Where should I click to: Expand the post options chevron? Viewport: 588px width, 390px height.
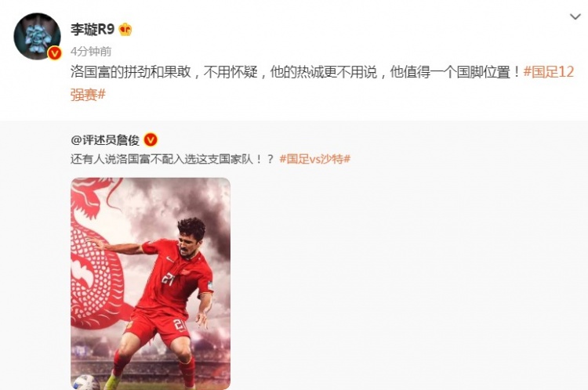pyautogui.click(x=575, y=17)
